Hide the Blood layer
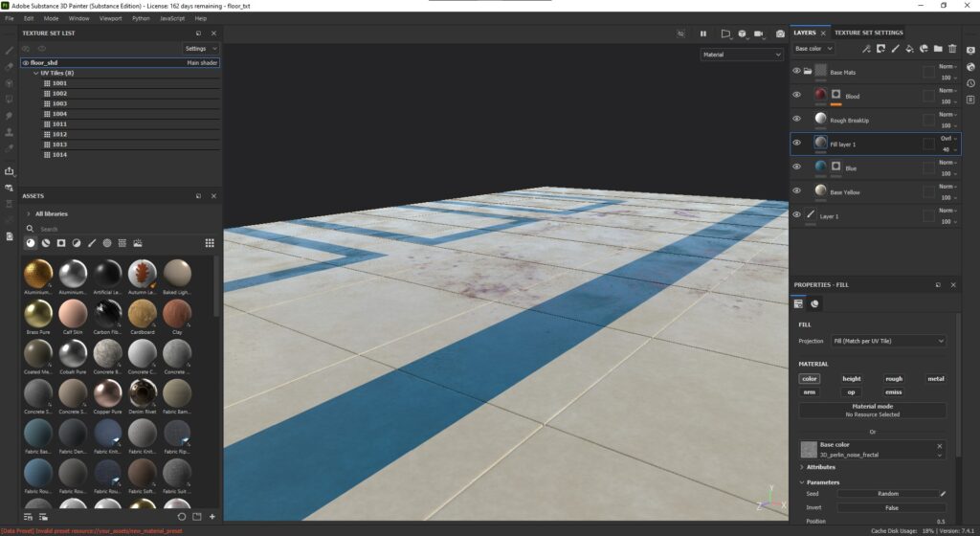Image resolution: width=980 pixels, height=536 pixels. point(796,95)
